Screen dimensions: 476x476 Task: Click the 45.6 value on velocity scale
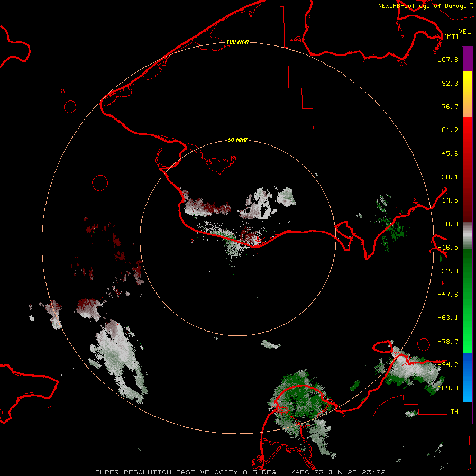(x=450, y=153)
